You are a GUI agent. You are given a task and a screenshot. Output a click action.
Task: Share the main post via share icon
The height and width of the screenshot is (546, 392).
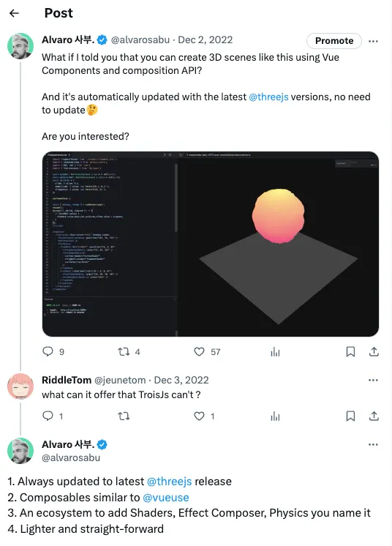click(374, 352)
